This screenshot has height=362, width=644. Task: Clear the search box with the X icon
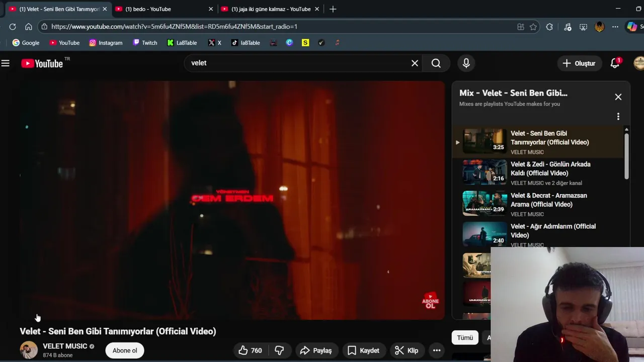click(415, 63)
